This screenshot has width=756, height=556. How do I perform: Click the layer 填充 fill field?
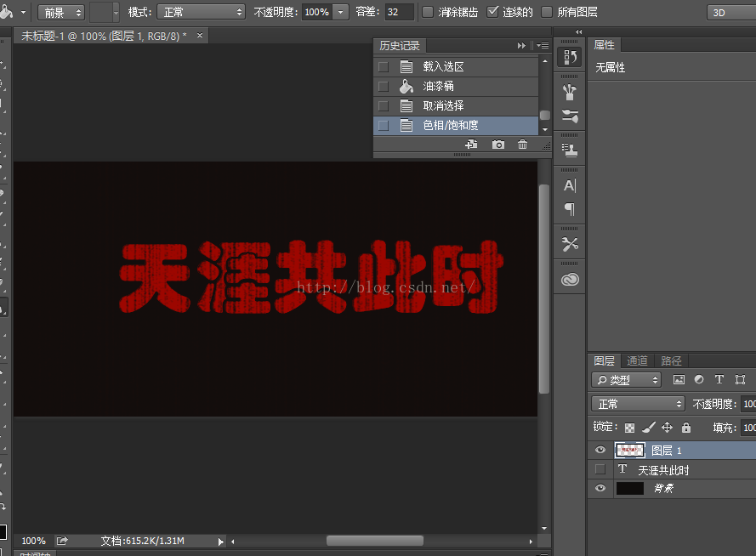tap(748, 428)
